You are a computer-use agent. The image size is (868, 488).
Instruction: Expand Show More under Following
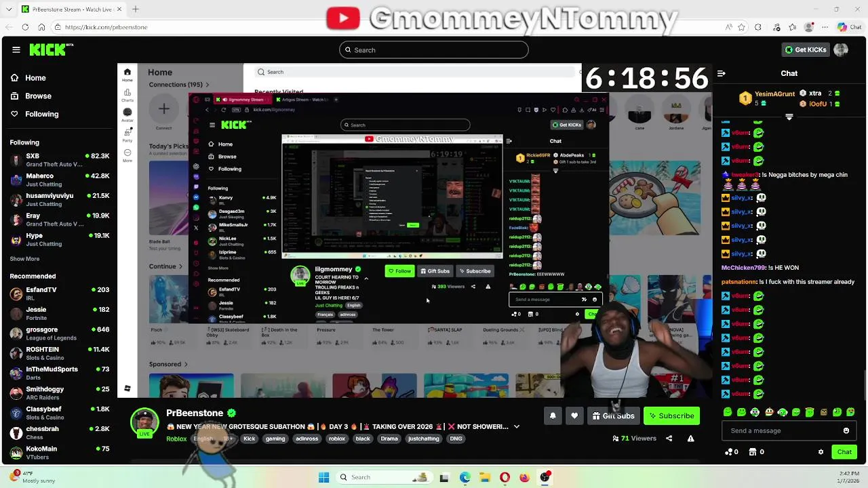click(x=24, y=259)
